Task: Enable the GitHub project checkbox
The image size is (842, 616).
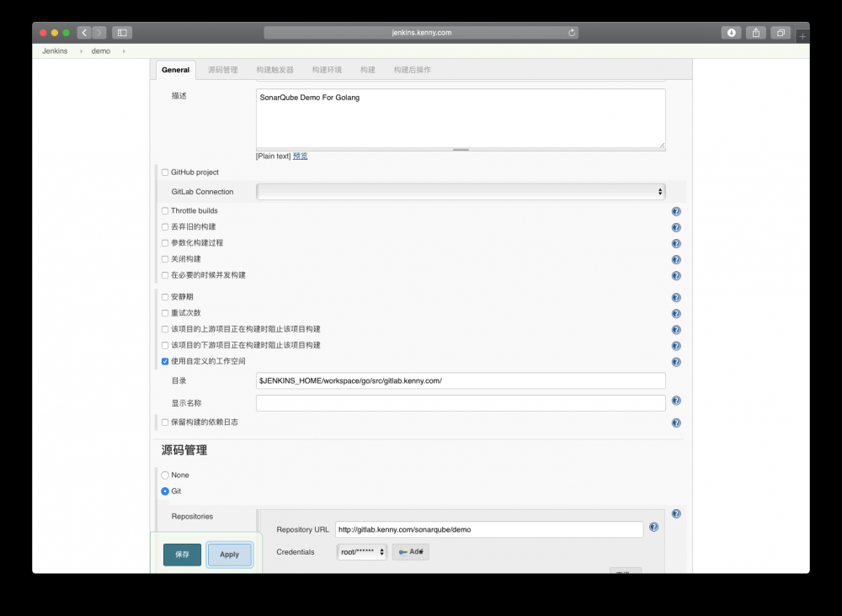Action: pos(165,172)
